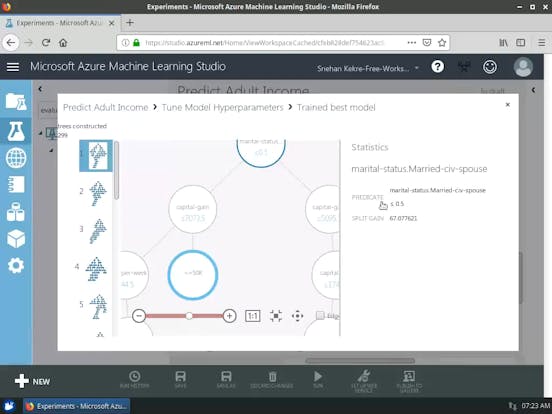The height and width of the screenshot is (414, 552).
Task: Open the Web Services globe icon
Action: [x=16, y=158]
